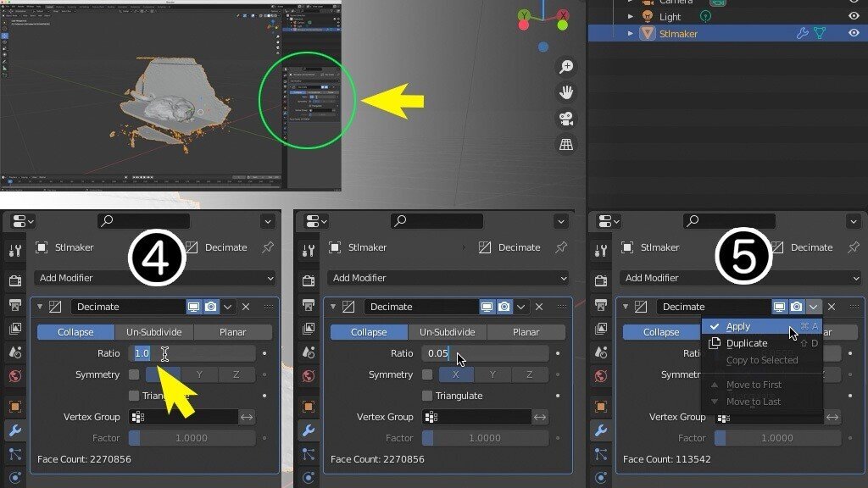Viewport: 868px width, 488px height.
Task: Open the Object properties tab in the Apply menu panel
Action: (x=601, y=407)
